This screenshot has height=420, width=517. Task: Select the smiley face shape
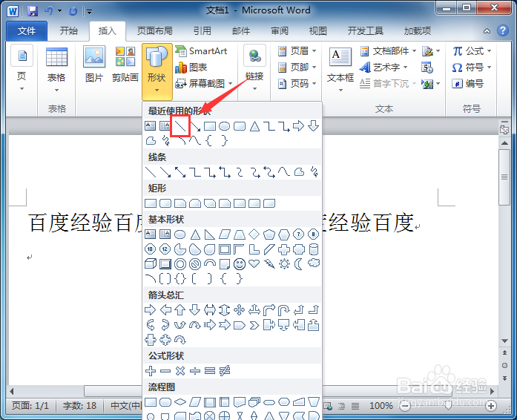coord(240,264)
